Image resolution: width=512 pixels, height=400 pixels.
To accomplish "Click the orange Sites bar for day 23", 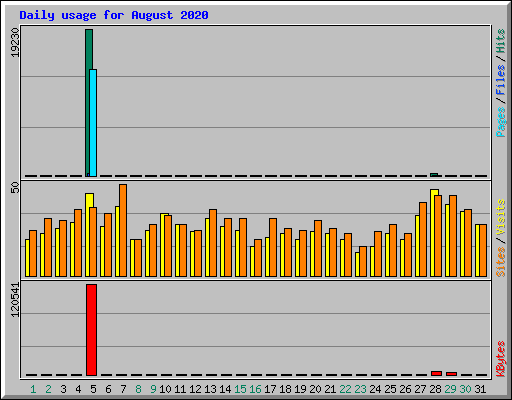I will tap(363, 261).
